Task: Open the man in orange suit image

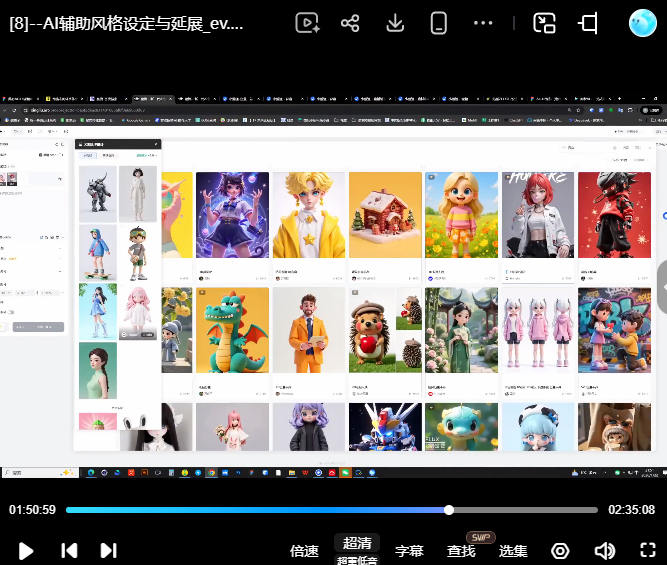Action: tap(309, 330)
